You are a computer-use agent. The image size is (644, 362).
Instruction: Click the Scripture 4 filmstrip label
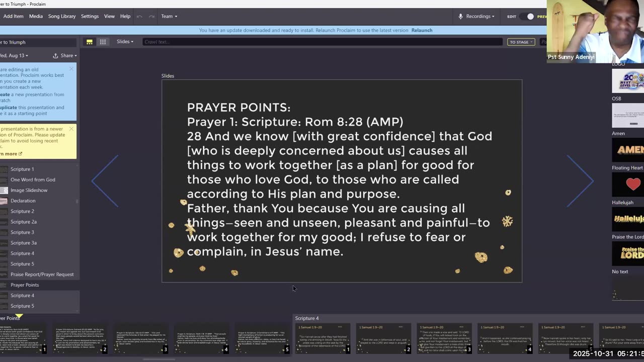[x=307, y=318]
